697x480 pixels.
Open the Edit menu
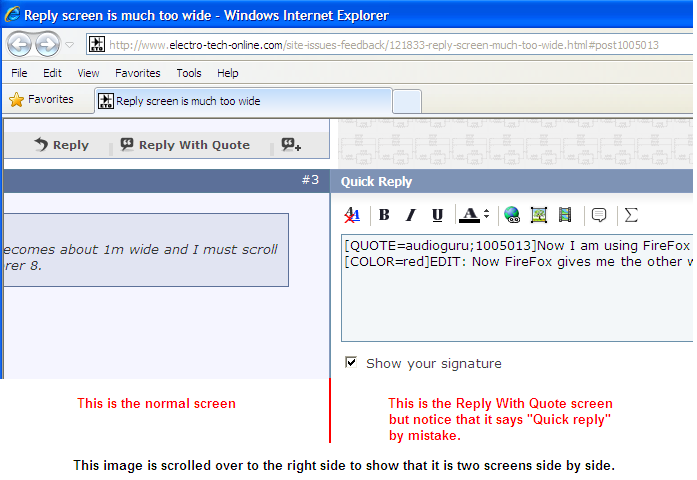(52, 73)
